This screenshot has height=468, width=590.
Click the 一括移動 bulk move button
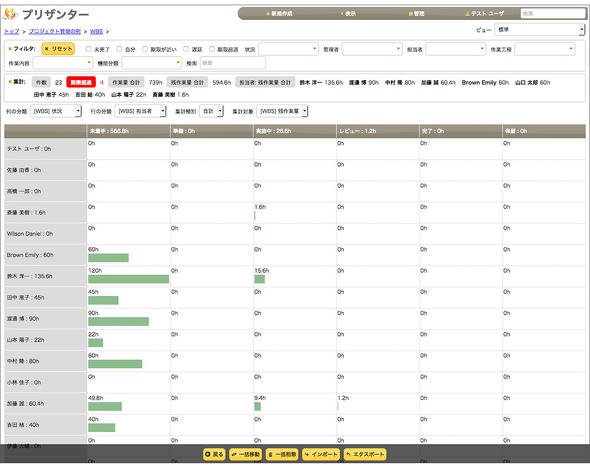[246, 454]
